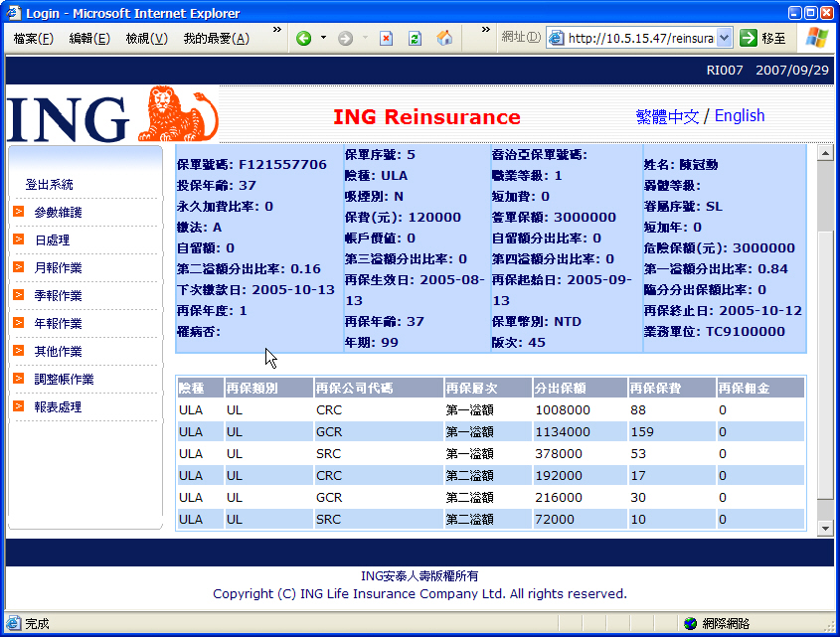Screen dimensions: 840x637
Task: Click the arrow icon beside 參數維護
Action: tap(18, 211)
